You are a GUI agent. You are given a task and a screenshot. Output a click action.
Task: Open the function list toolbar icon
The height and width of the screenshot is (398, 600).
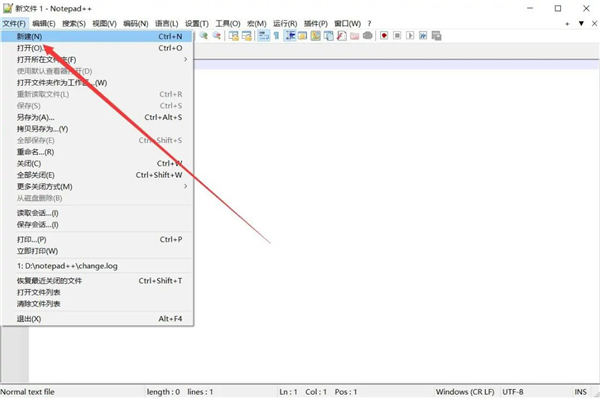click(342, 36)
